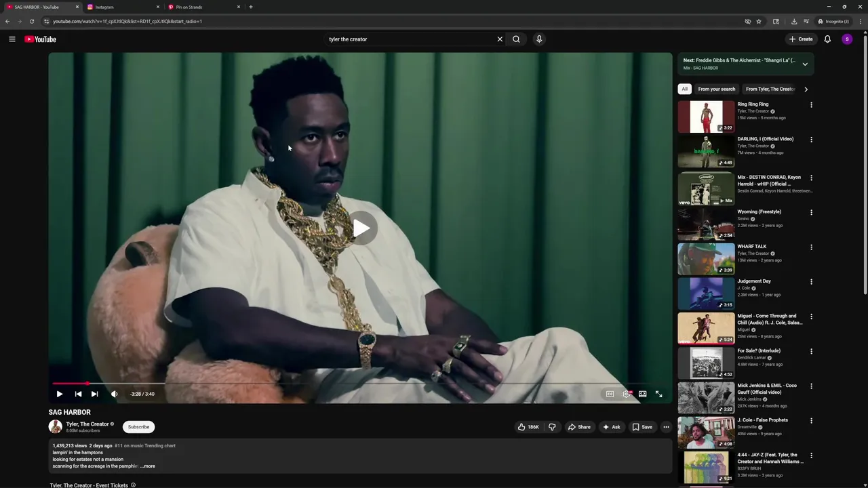This screenshot has height=488, width=868.
Task: Open the options menu for WHARF TALK
Action: 811,247
